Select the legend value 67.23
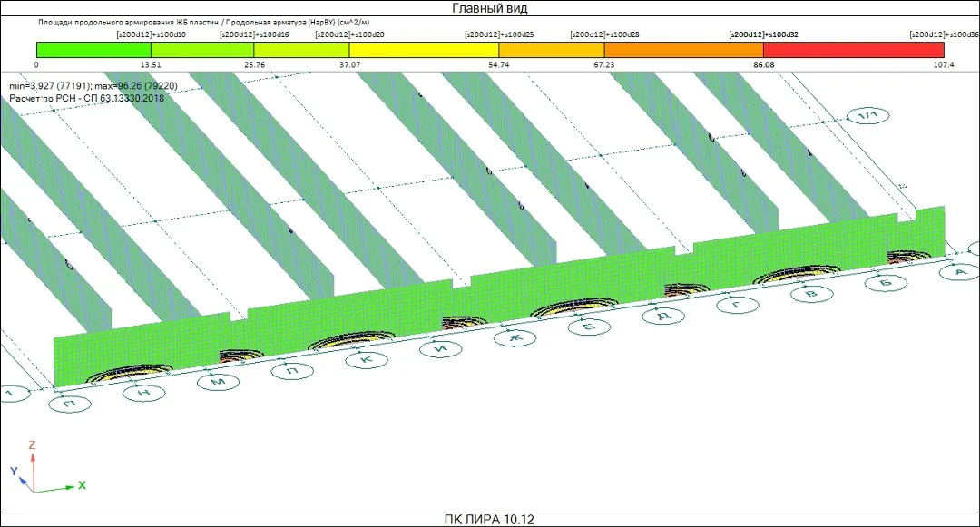 pyautogui.click(x=604, y=64)
